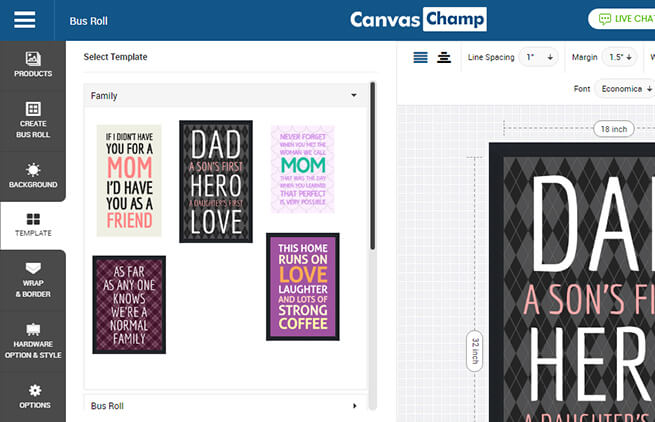The image size is (655, 422).
Task: Switch to the Template tab
Action: click(33, 225)
